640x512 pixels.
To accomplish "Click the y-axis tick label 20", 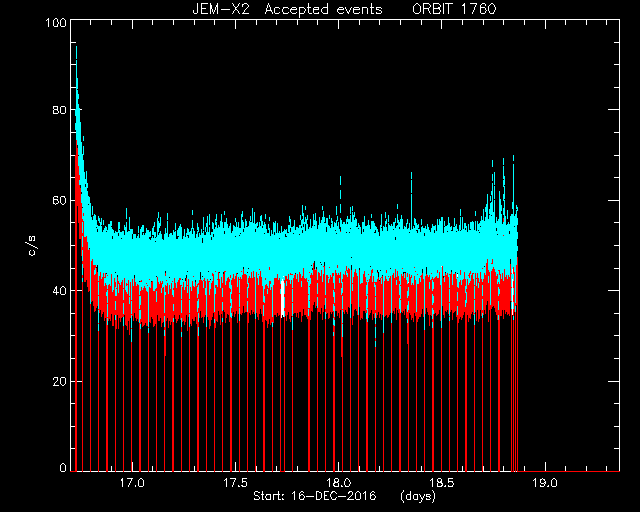I will tap(60, 382).
